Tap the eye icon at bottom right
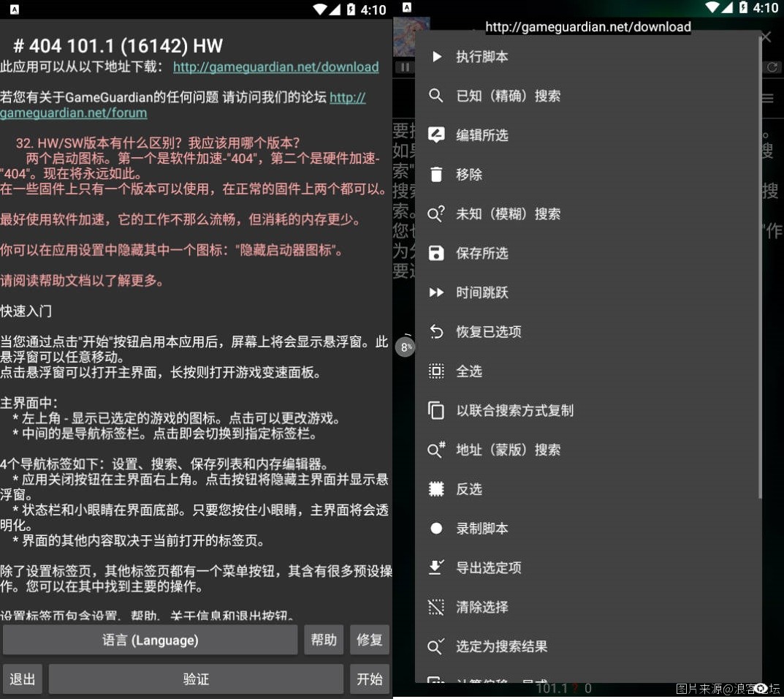 pos(761,689)
